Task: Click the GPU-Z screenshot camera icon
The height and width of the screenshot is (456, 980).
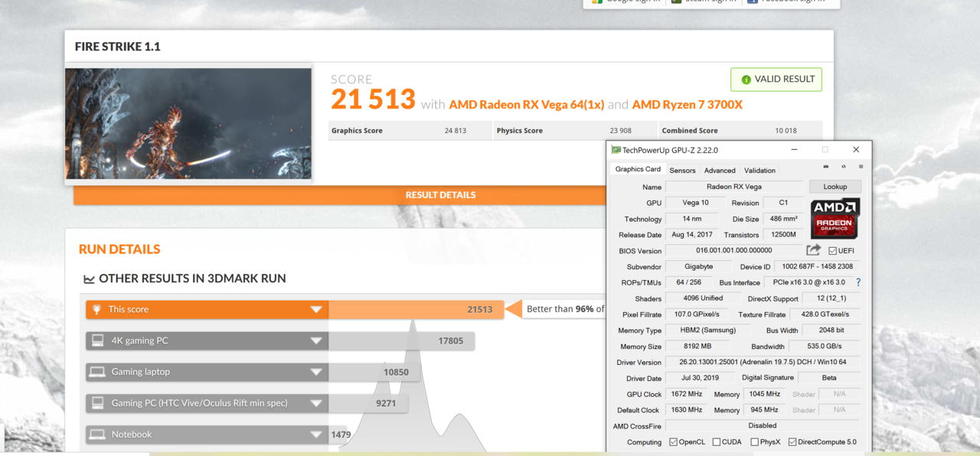Action: (x=825, y=166)
